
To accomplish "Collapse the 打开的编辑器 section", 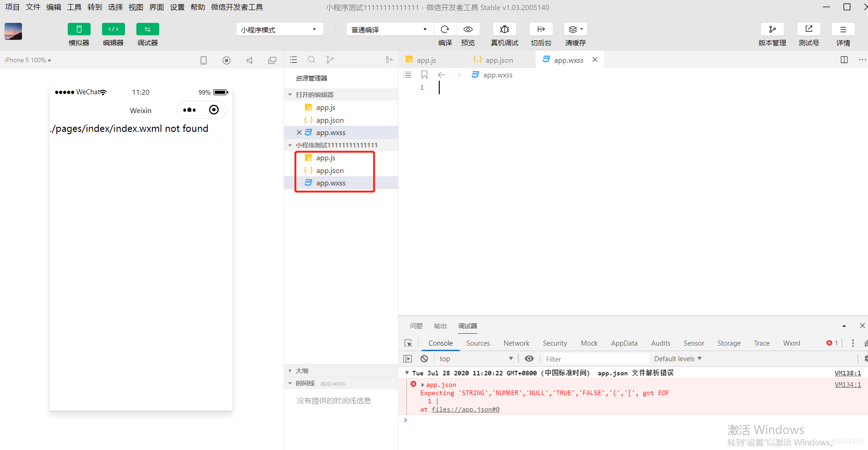I will (x=341, y=95).
